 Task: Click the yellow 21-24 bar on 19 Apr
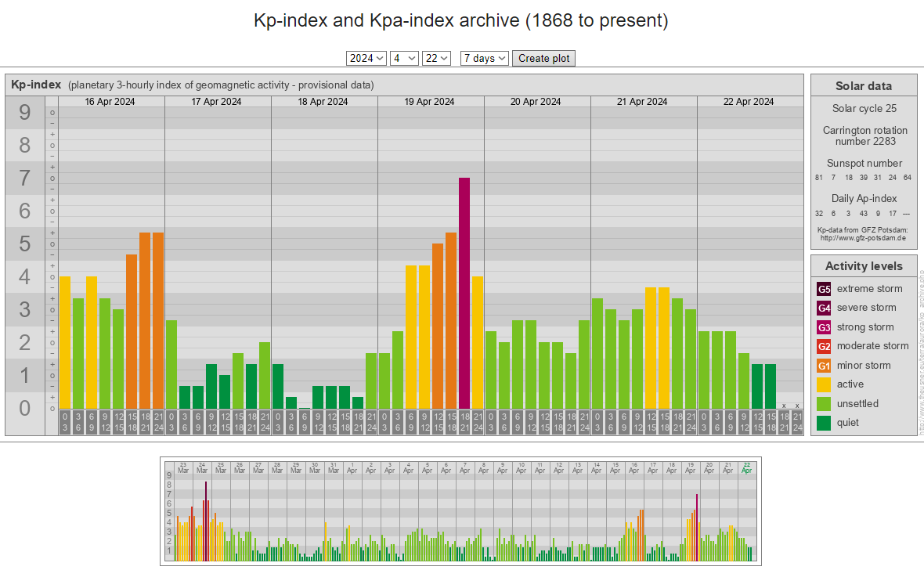[x=478, y=342]
